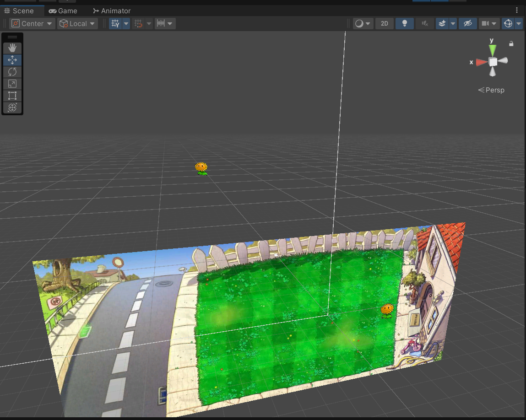Toggle hidden objects visibility eye icon
Image resolution: width=526 pixels, height=420 pixels.
point(467,23)
